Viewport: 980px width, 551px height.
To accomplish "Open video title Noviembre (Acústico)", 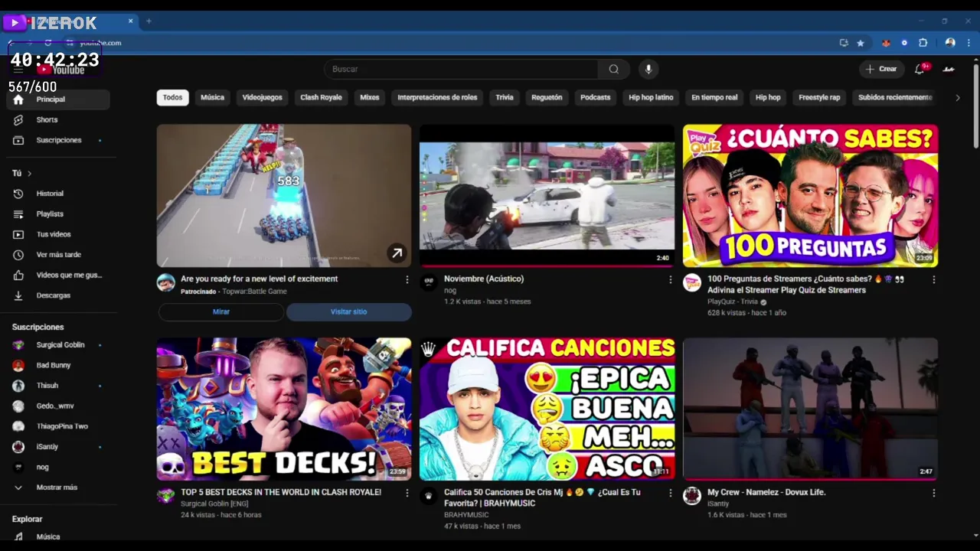I will click(x=484, y=279).
